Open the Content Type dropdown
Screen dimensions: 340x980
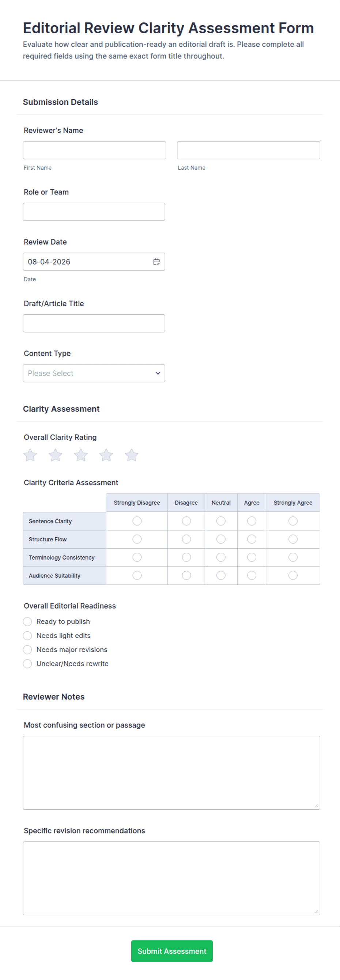[94, 373]
